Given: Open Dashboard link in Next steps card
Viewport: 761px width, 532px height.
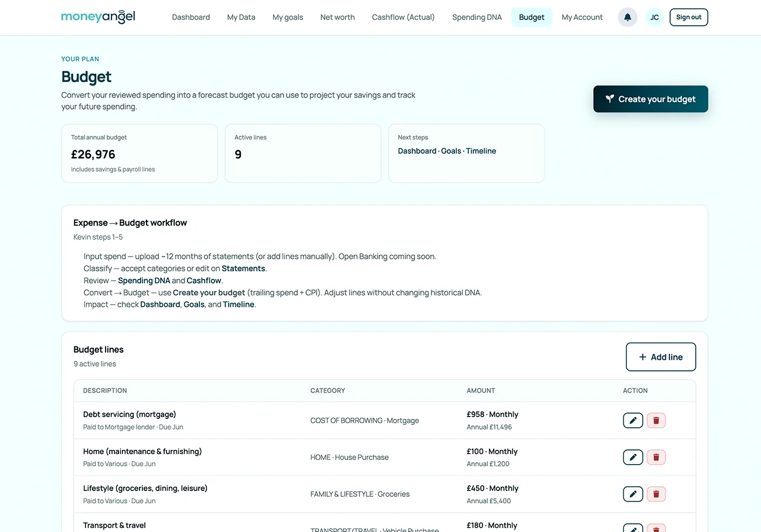Looking at the screenshot, I should click(417, 151).
